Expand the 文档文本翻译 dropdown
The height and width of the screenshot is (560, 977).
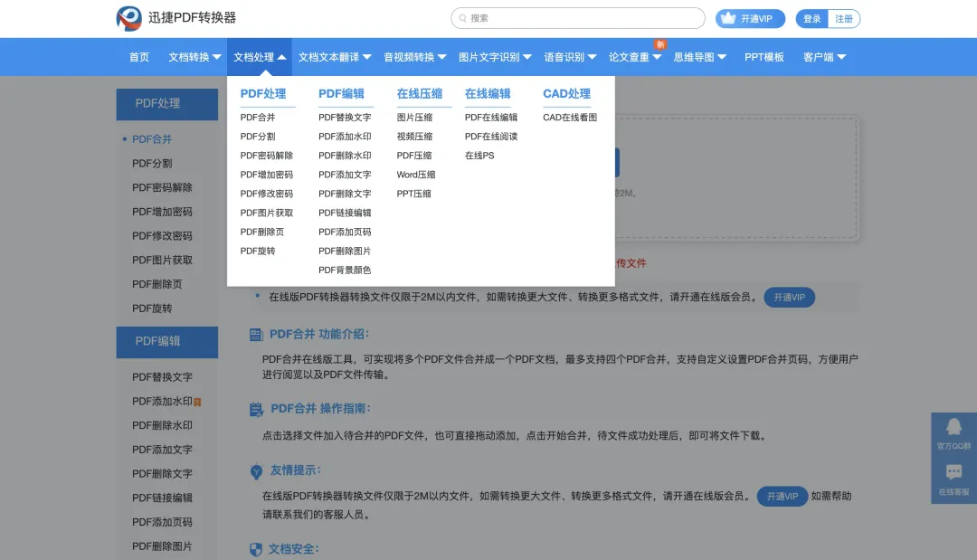335,57
